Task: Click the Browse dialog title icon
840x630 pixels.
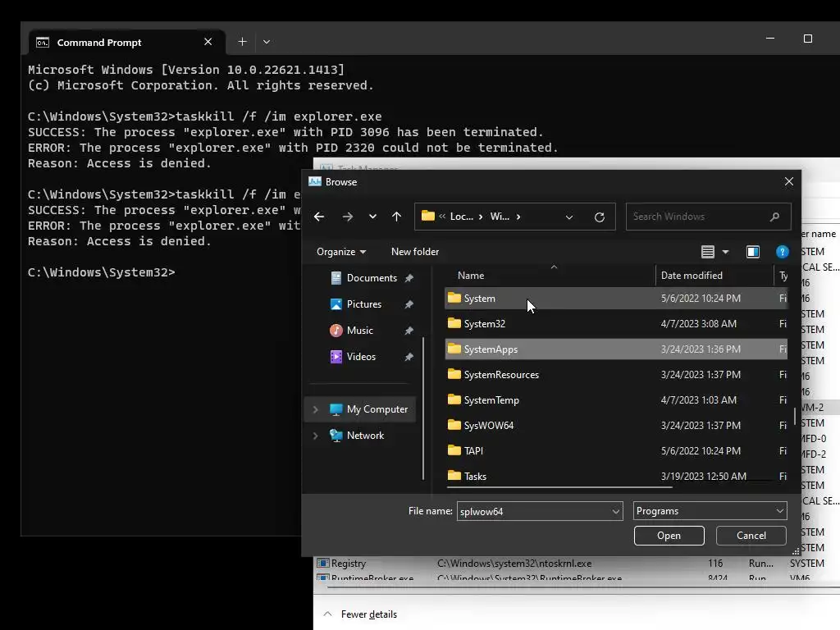Action: [x=315, y=181]
